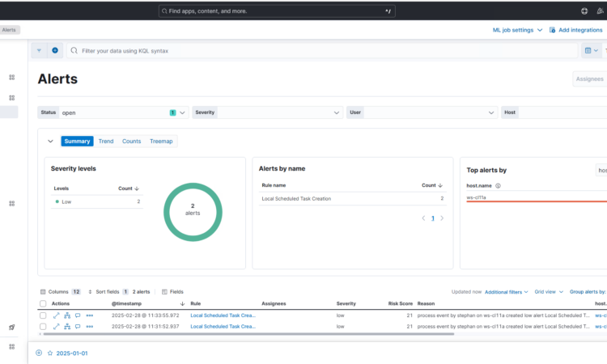Viewport: 607px width, 364px height.
Task: Open the Host filter dropdown
Action: 554,112
